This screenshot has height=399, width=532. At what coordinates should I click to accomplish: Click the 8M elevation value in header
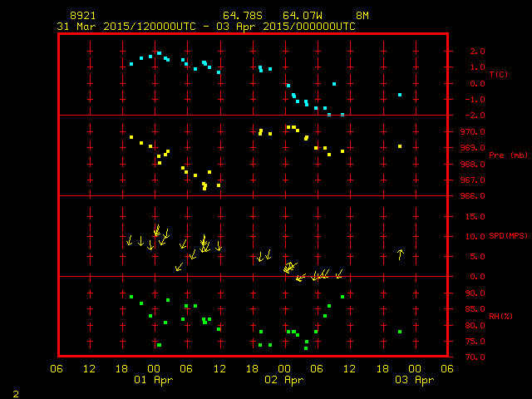click(x=362, y=16)
